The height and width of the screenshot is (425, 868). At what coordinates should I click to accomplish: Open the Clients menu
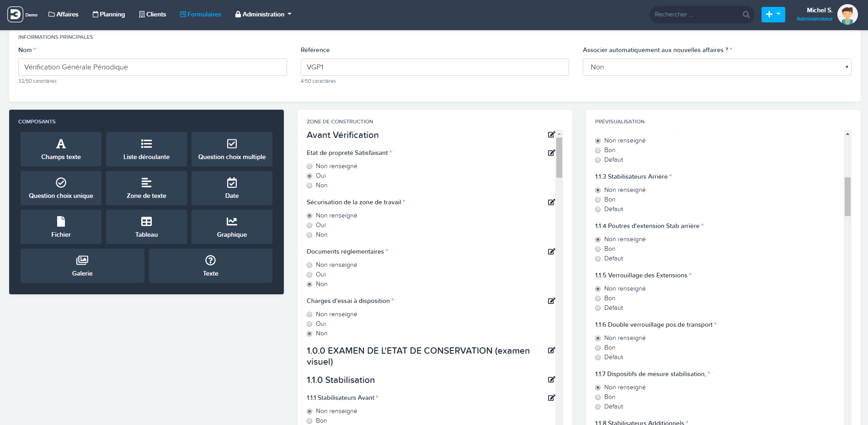coord(153,14)
